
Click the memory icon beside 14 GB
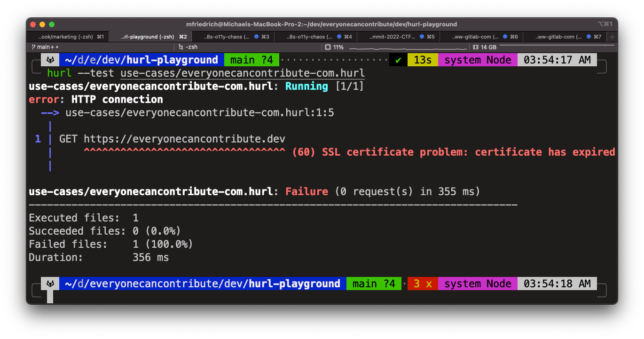point(476,47)
